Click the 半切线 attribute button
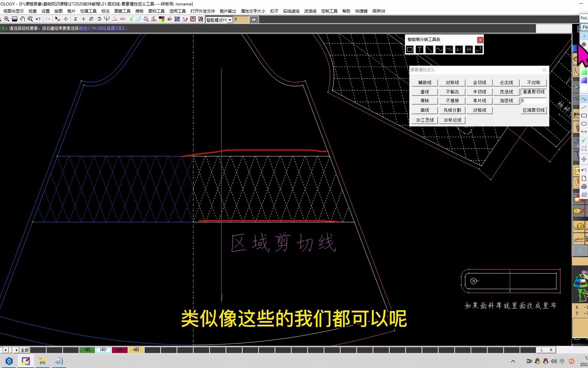588x368 pixels. click(x=479, y=92)
